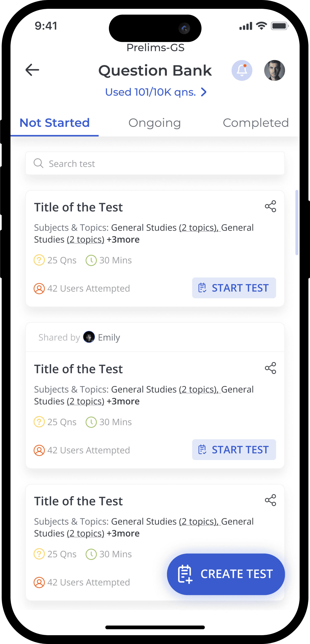
Task: Share the third test via share icon
Action: tap(271, 500)
